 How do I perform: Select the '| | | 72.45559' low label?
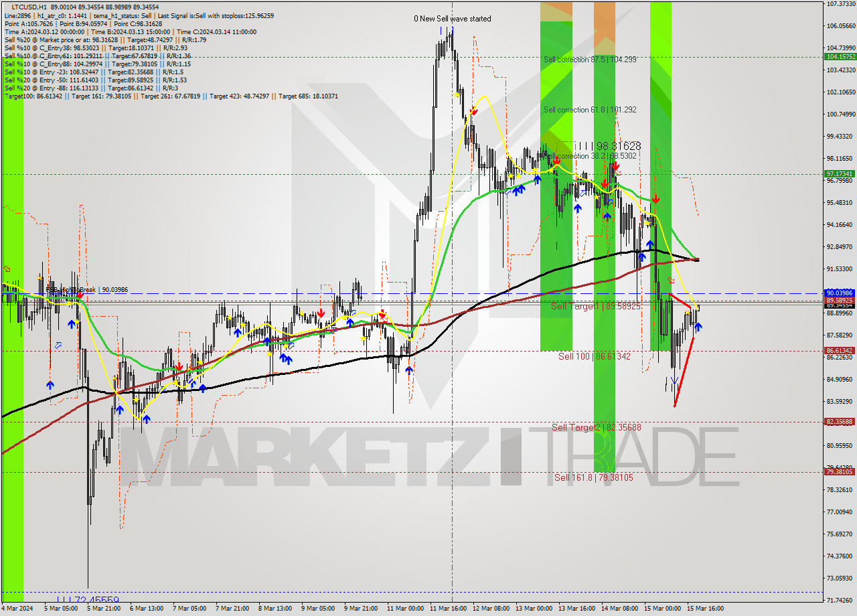click(x=88, y=600)
